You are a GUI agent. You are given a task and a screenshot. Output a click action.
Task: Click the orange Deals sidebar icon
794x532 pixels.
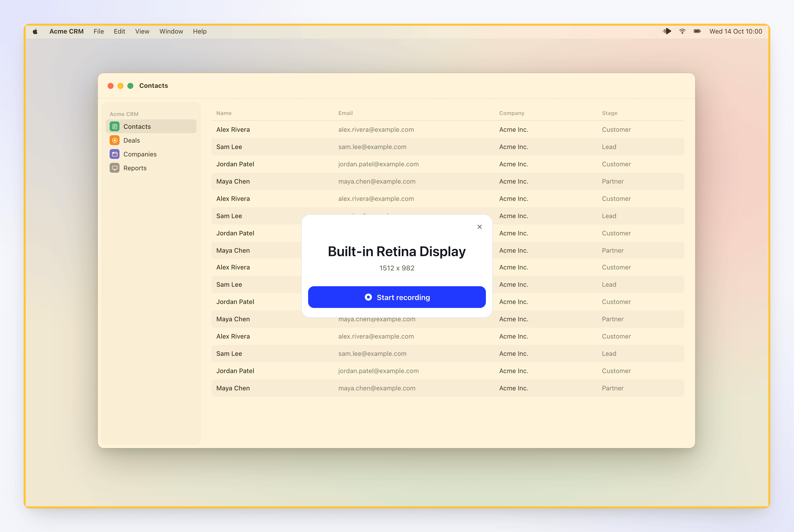point(114,140)
